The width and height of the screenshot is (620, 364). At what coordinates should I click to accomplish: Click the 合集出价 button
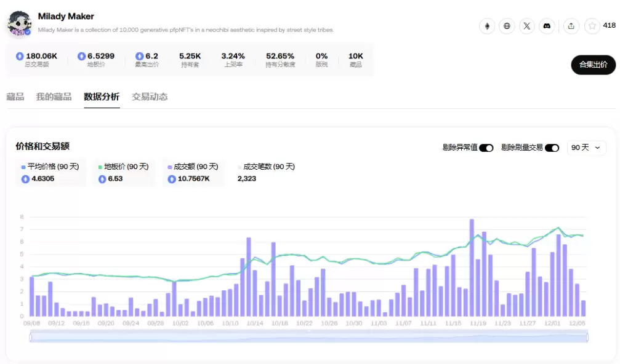pyautogui.click(x=592, y=65)
